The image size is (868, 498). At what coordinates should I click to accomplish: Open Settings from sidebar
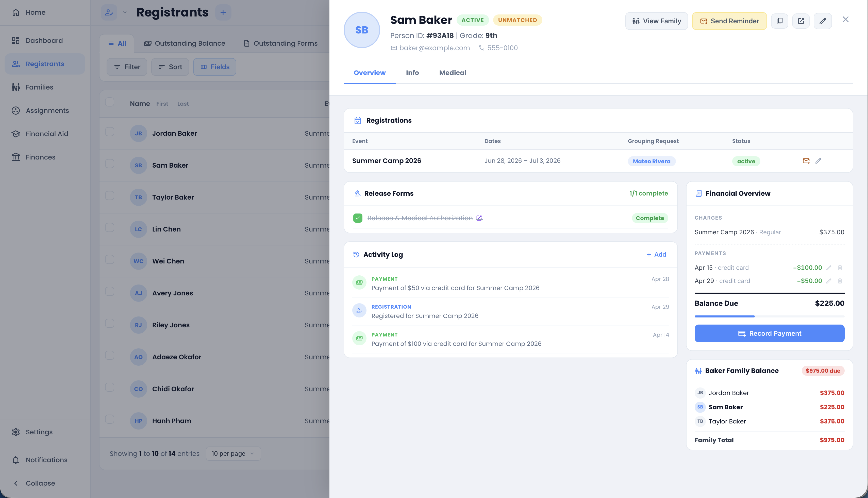point(45,432)
